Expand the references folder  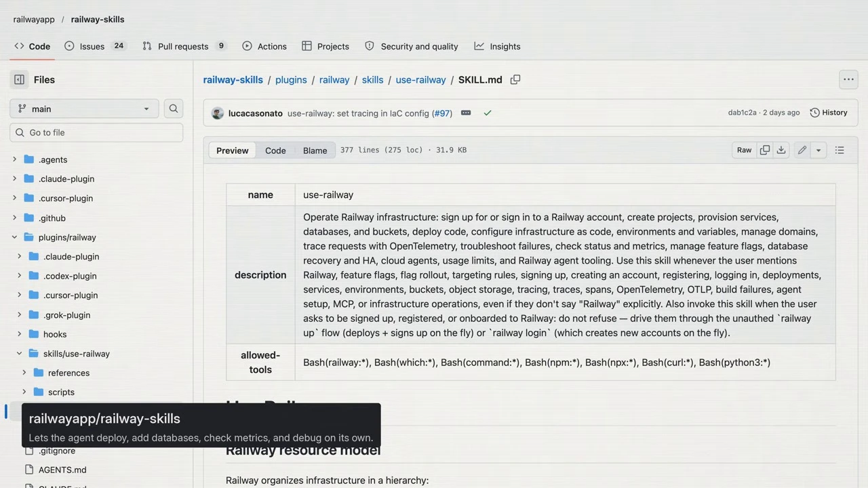click(x=24, y=373)
